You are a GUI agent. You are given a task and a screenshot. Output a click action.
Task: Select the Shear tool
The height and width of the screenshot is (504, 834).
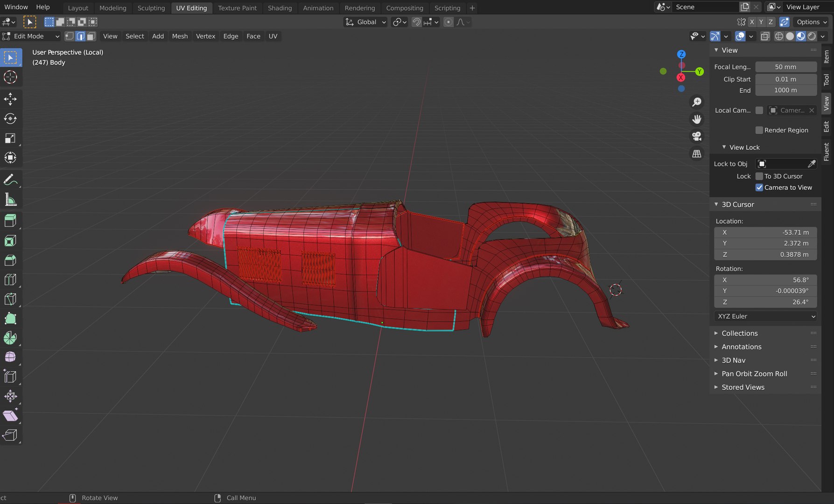[10, 416]
